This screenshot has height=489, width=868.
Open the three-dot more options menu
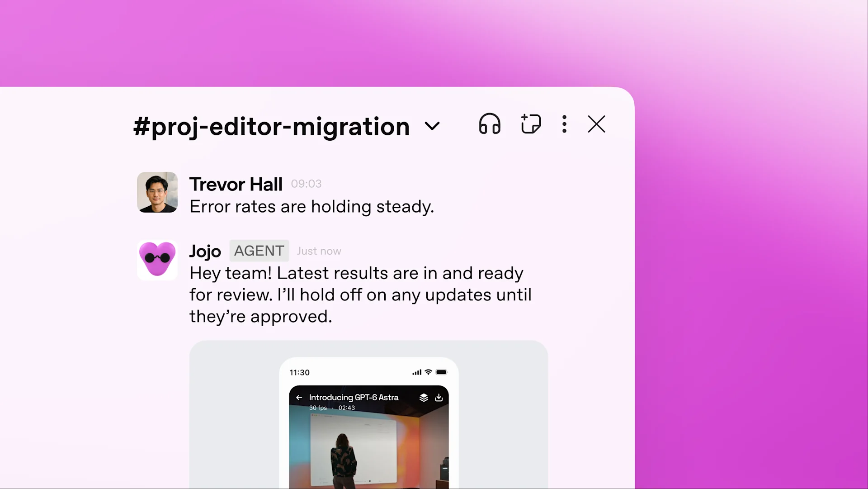pos(564,124)
